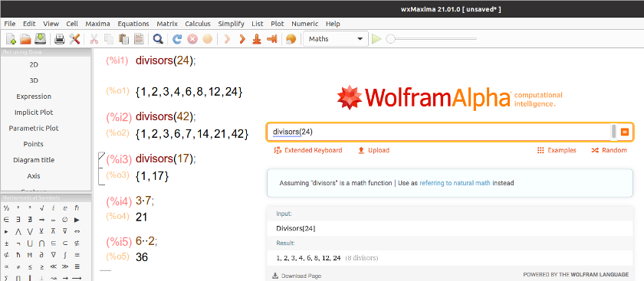Viewport: 644px width, 281px height.
Task: Insert the logical and ∧ symbol
Action: (x=18, y=231)
